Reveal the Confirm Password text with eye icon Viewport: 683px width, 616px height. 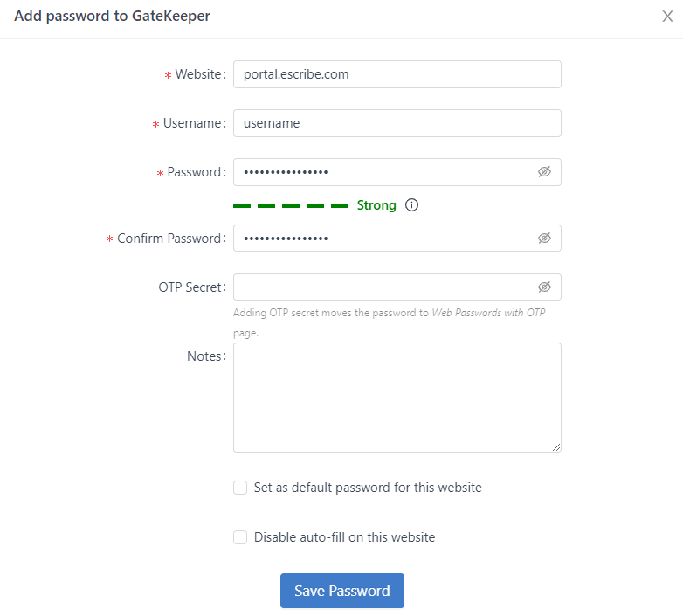point(544,239)
